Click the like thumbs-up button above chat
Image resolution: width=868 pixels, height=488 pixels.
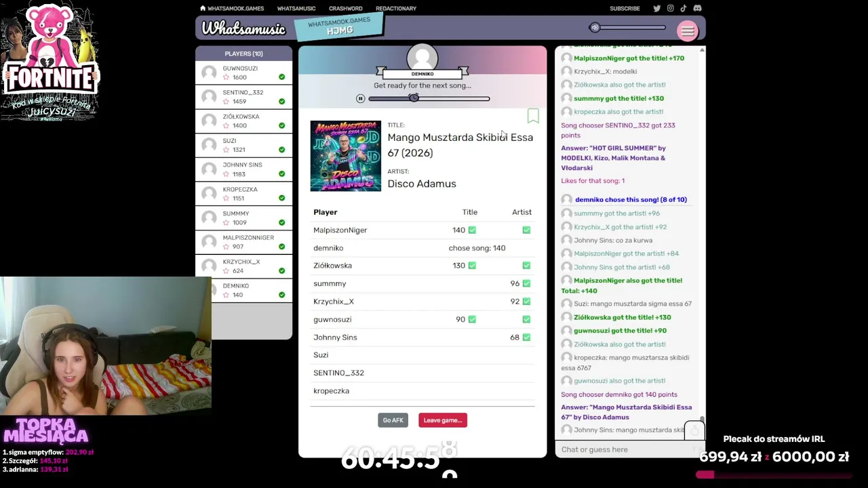tap(694, 430)
